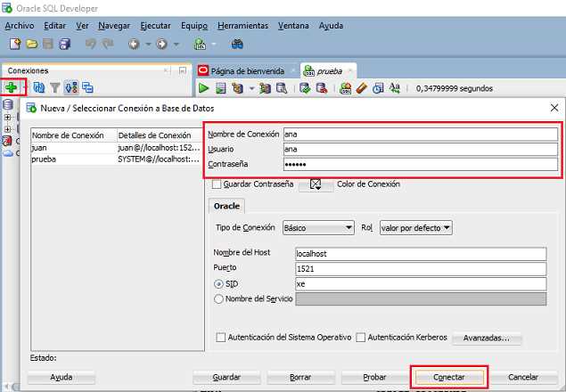Select the SID radio button
566x392 pixels.
tap(218, 284)
